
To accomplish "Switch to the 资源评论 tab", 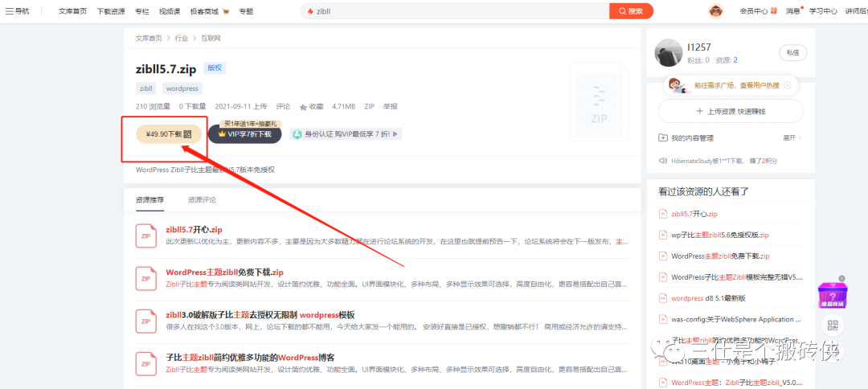I will click(202, 200).
